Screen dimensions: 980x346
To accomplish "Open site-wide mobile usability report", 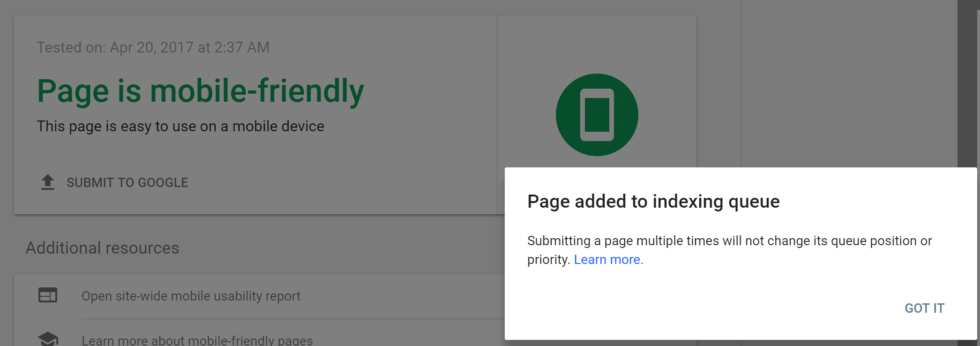I will point(191,296).
